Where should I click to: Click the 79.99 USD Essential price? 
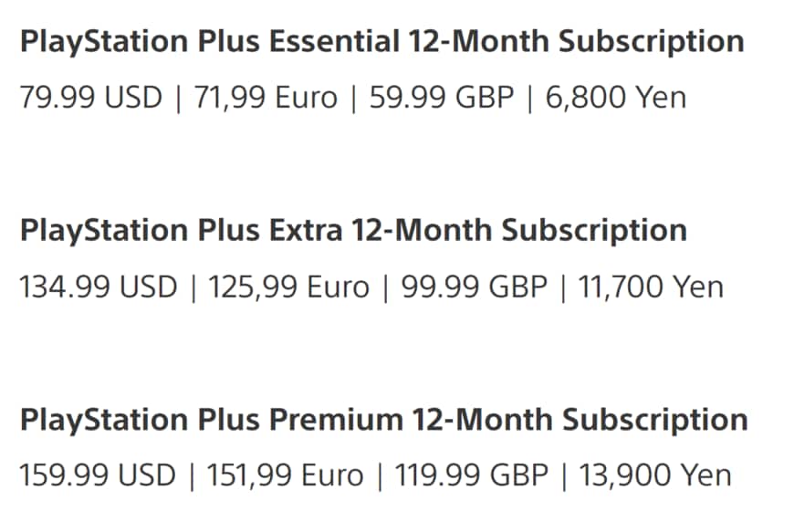89,98
